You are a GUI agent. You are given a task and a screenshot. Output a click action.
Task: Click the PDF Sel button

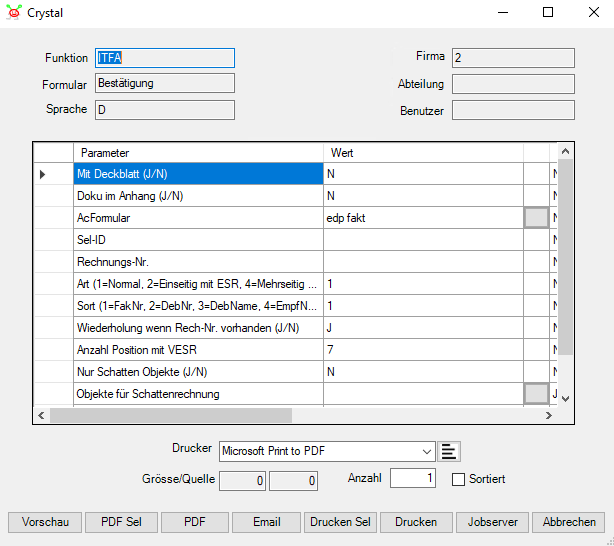(120, 522)
